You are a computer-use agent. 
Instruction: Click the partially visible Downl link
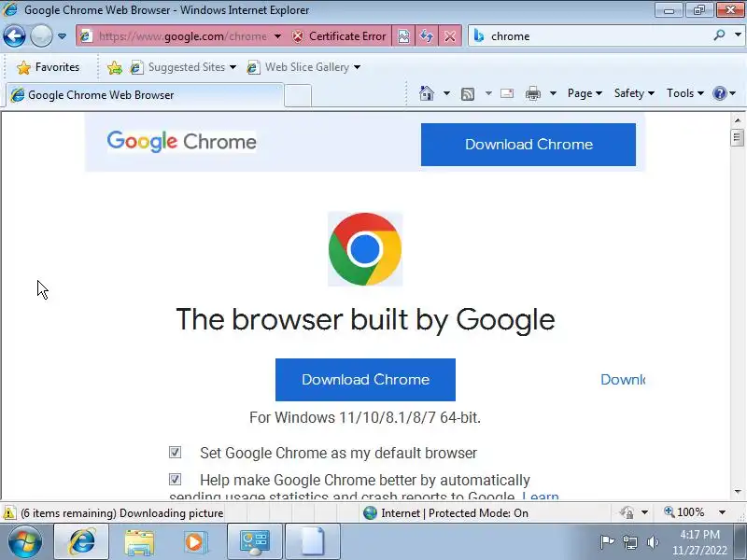623,380
